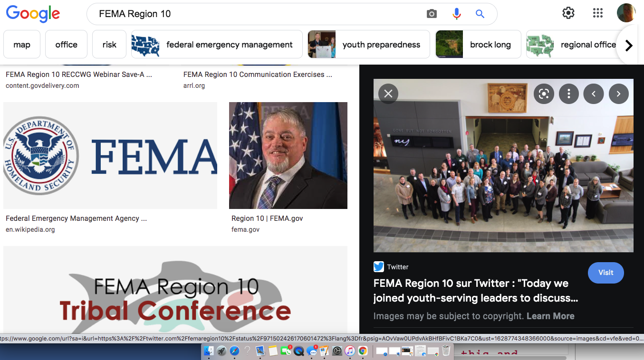The image size is (644, 360).
Task: Open the FEMA logo Wikipedia thumbnail
Action: pyautogui.click(x=110, y=155)
